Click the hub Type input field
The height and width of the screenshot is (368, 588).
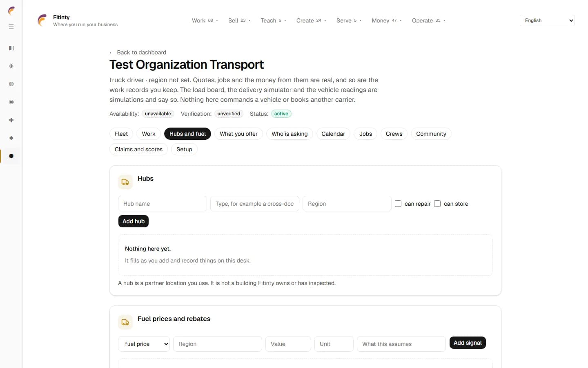point(255,204)
